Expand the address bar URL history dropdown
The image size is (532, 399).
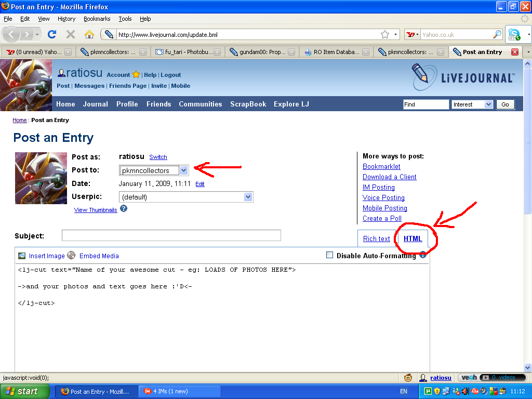(x=395, y=34)
